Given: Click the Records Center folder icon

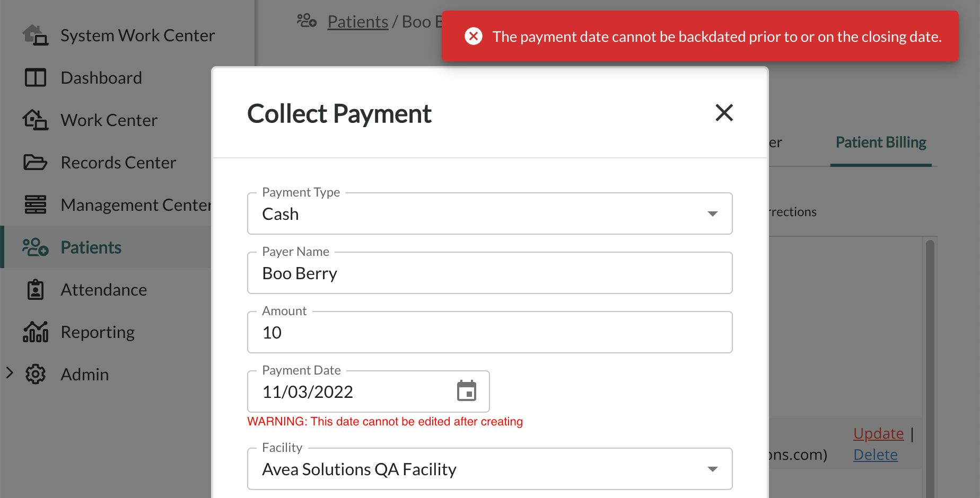Looking at the screenshot, I should (x=36, y=163).
